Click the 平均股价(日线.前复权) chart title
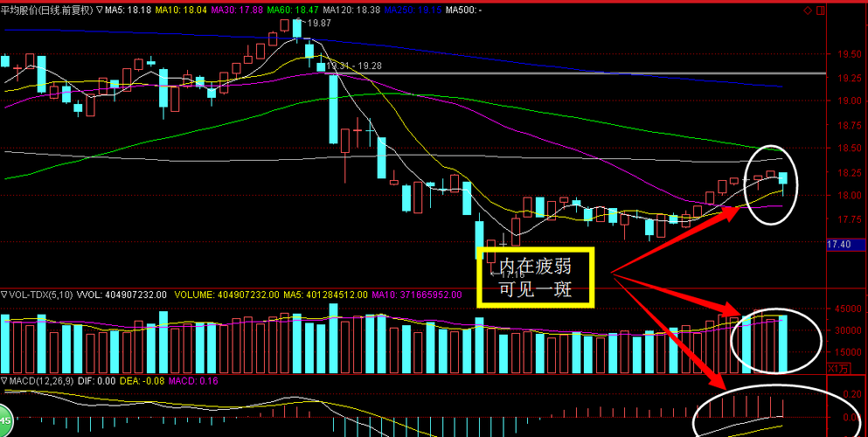Viewport: 868px width, 437px height. tap(47, 10)
